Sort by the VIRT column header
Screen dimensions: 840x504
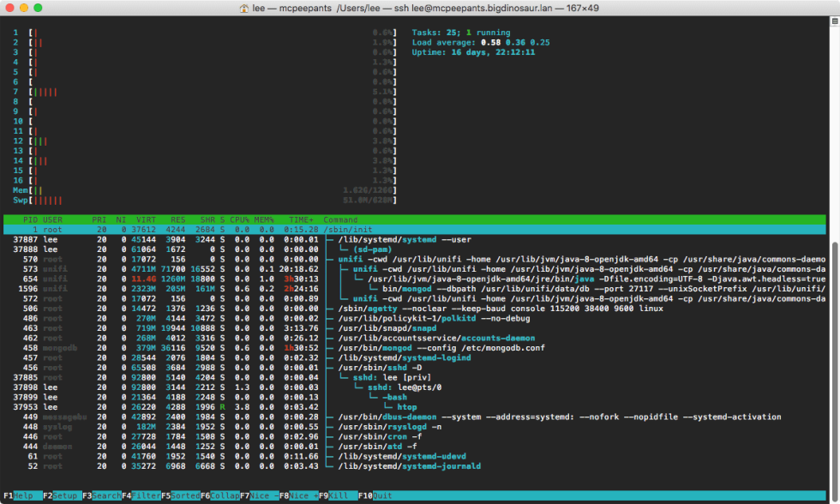146,219
